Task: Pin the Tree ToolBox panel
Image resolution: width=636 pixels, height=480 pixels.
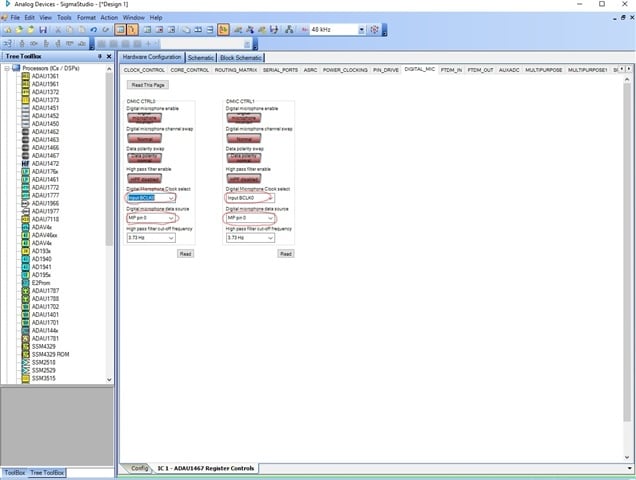Action: pyautogui.click(x=100, y=56)
